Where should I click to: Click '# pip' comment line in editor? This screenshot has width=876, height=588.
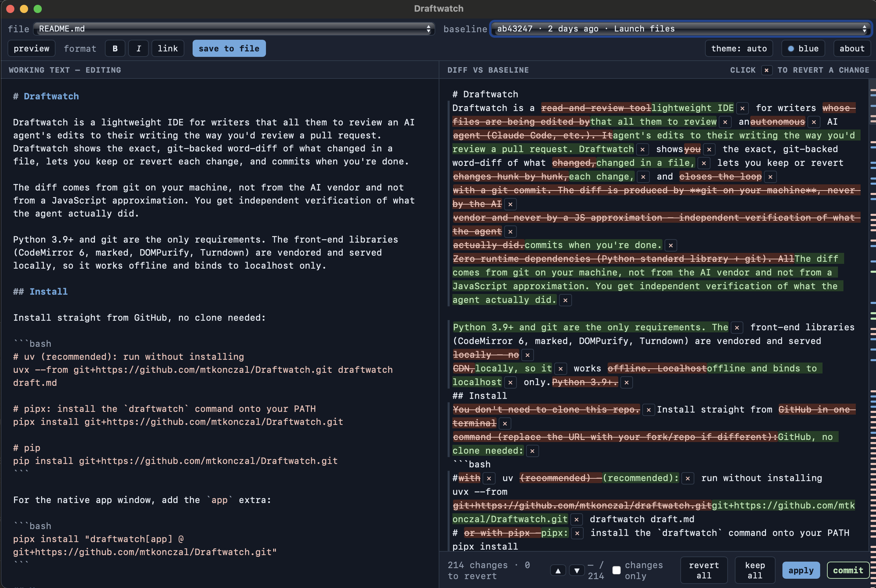tap(27, 448)
